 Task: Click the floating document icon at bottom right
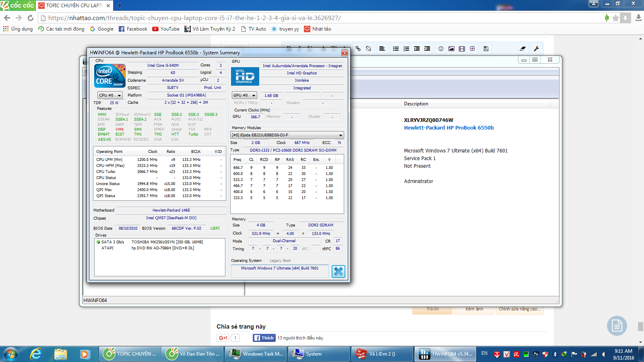coord(617,326)
